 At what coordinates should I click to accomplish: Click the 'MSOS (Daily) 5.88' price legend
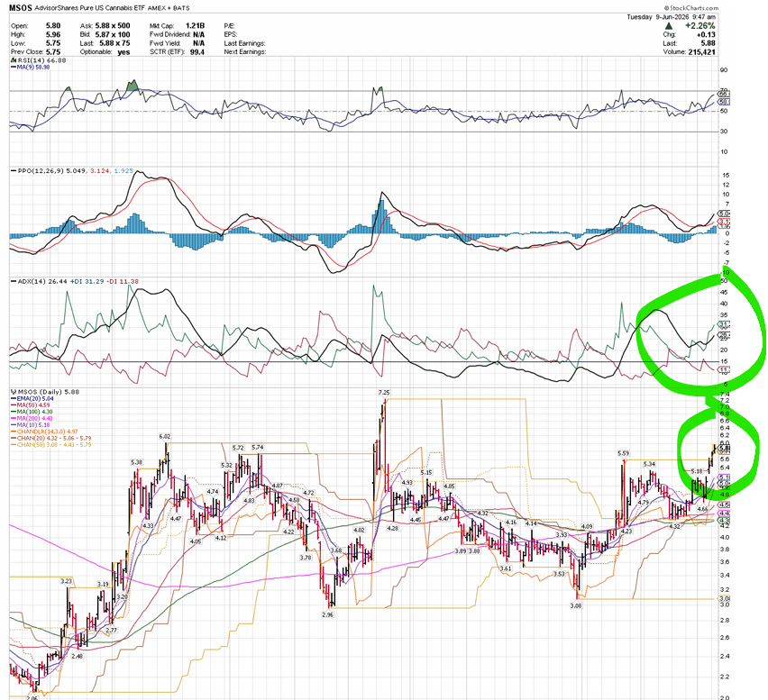tap(49, 392)
